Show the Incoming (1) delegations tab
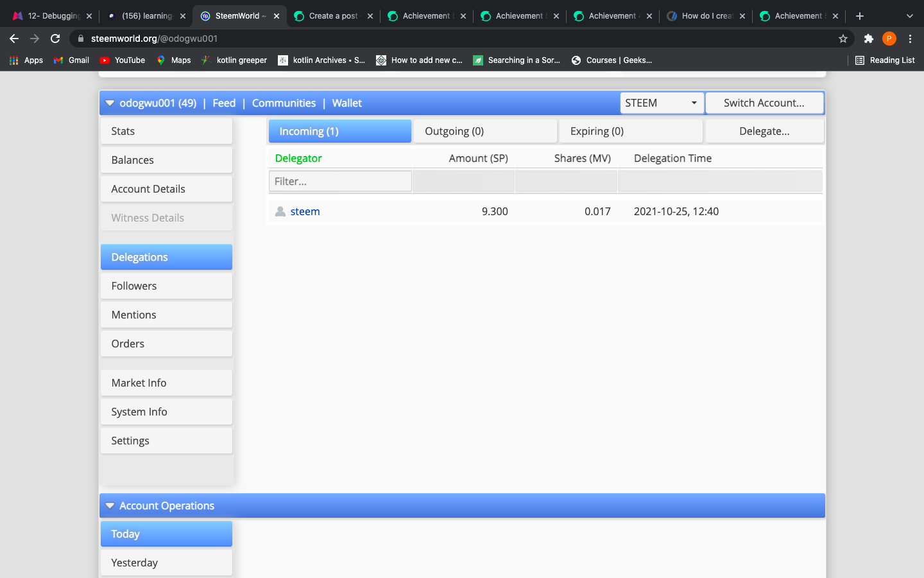Viewport: 924px width, 578px height. coord(340,131)
